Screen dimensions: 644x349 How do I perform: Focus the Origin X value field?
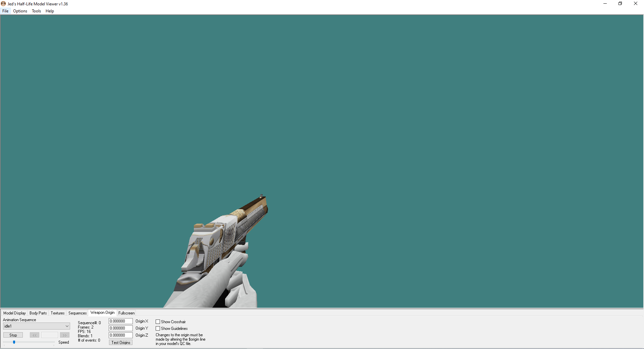[121, 321]
